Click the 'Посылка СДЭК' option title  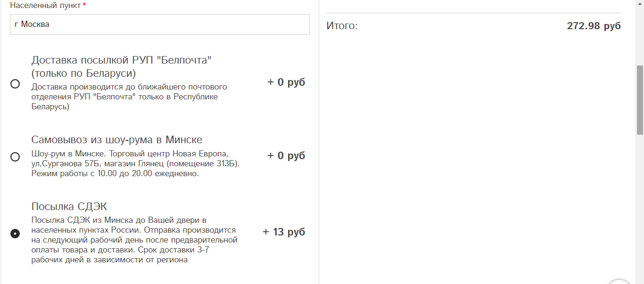point(69,207)
